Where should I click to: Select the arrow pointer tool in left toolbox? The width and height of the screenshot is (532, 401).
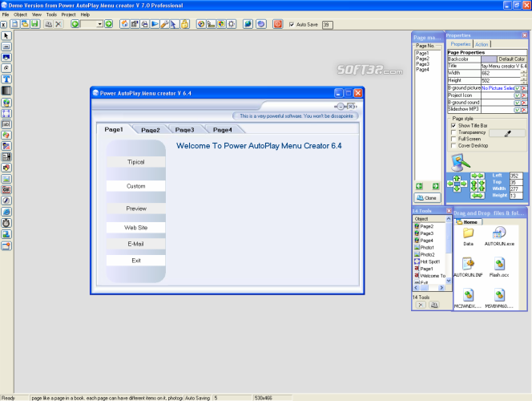(x=6, y=35)
